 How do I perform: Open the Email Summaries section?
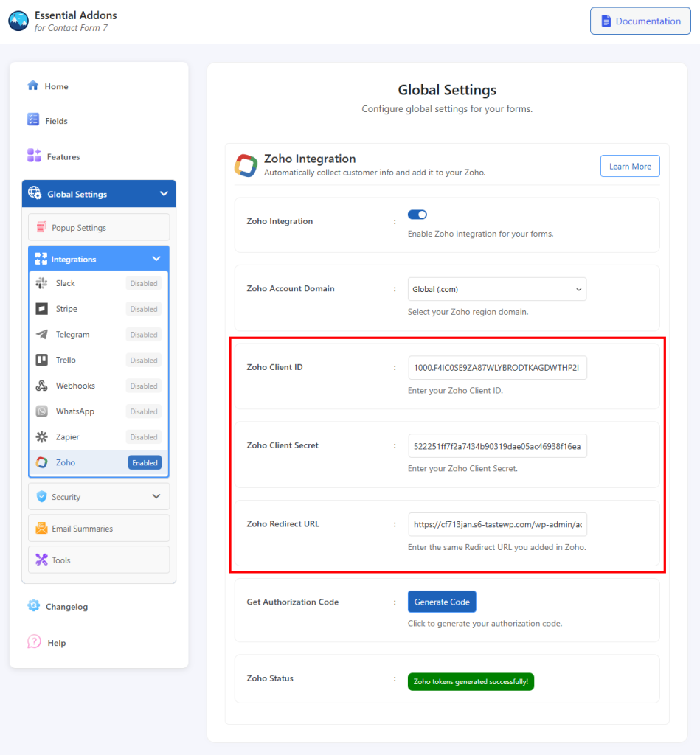point(99,528)
